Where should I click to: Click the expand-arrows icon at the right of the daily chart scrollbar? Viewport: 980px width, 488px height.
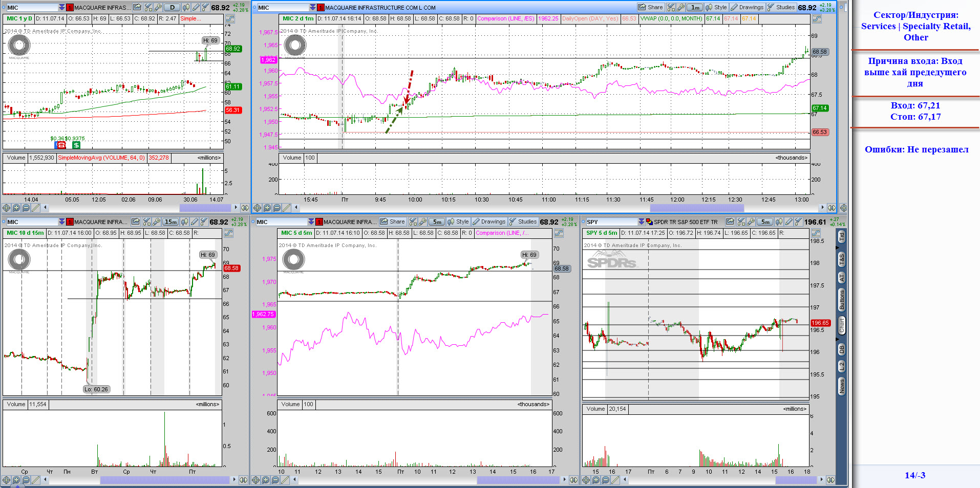tap(245, 208)
